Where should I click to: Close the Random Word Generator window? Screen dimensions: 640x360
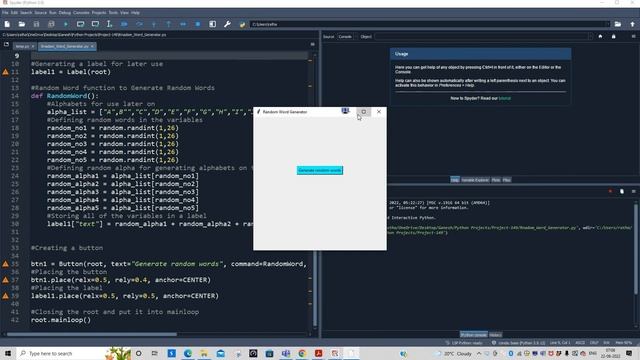point(379,111)
